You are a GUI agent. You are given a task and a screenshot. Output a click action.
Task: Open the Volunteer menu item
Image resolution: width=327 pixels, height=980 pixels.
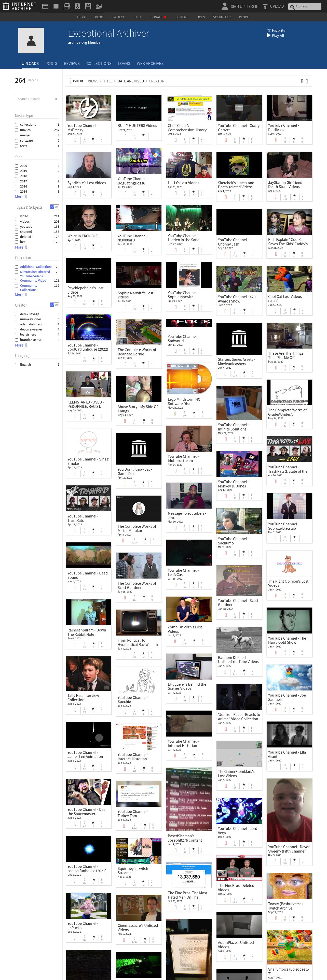(222, 17)
